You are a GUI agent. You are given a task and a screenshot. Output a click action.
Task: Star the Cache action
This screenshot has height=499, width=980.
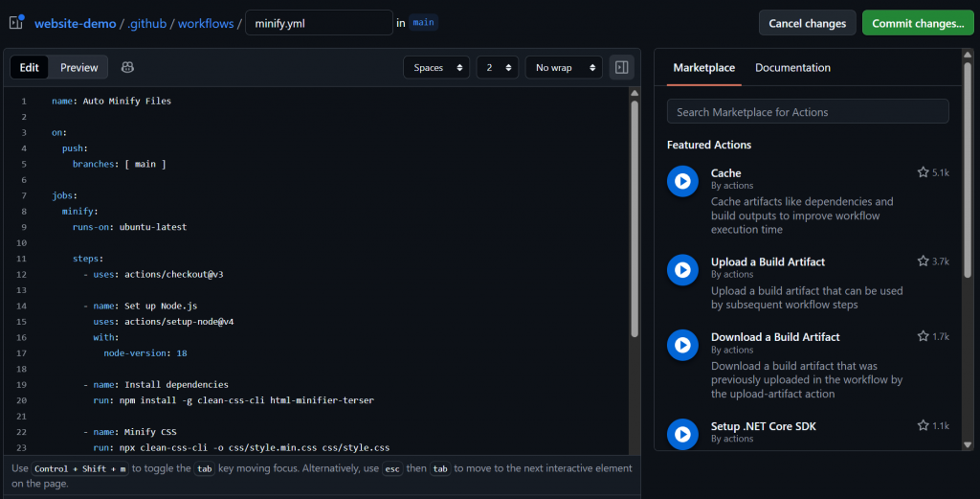924,172
